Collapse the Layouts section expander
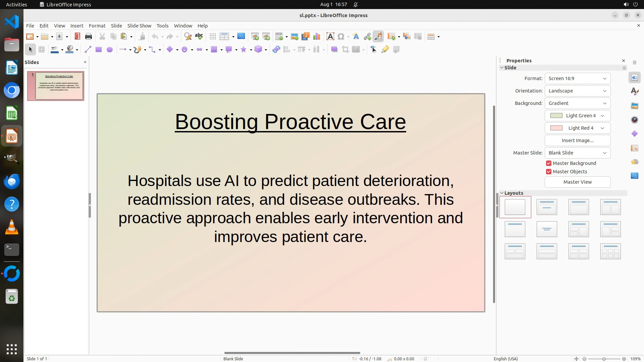Screen dimensions: 644x362 tap(502, 193)
